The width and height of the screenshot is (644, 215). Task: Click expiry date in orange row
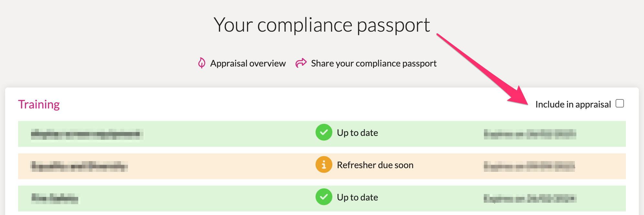529,166
